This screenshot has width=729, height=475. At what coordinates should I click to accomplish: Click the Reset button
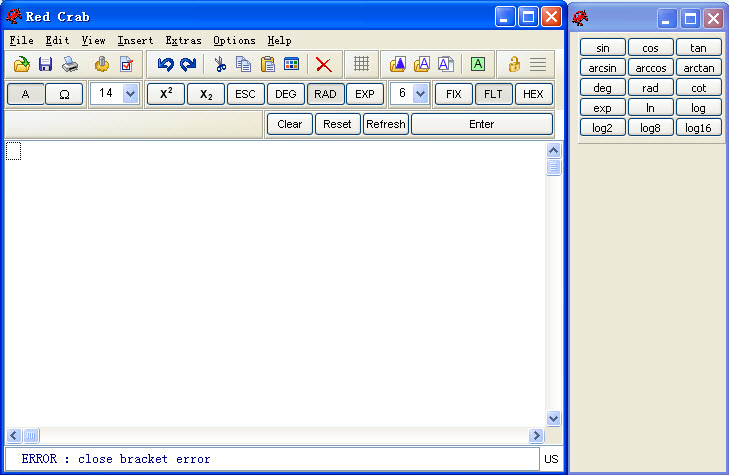click(x=338, y=124)
